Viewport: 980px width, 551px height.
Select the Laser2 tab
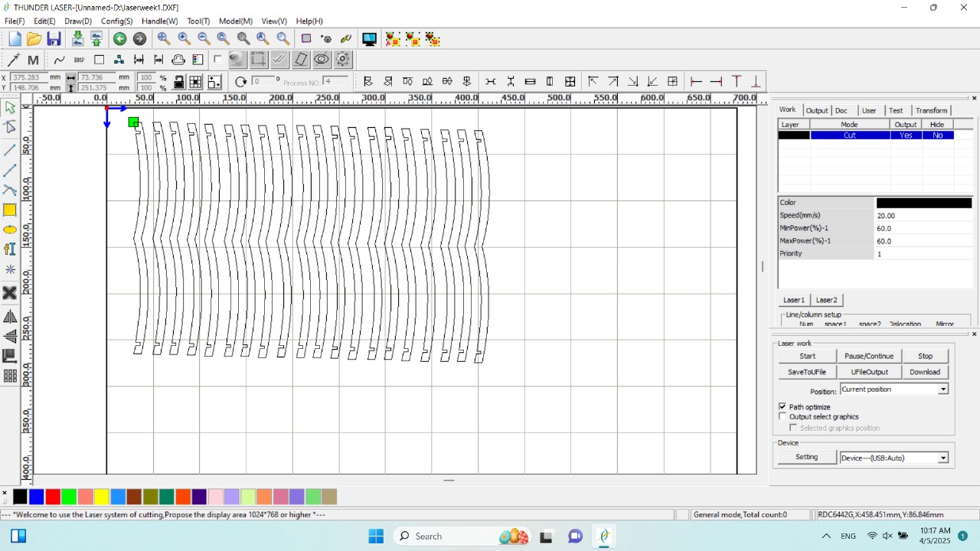pyautogui.click(x=826, y=300)
